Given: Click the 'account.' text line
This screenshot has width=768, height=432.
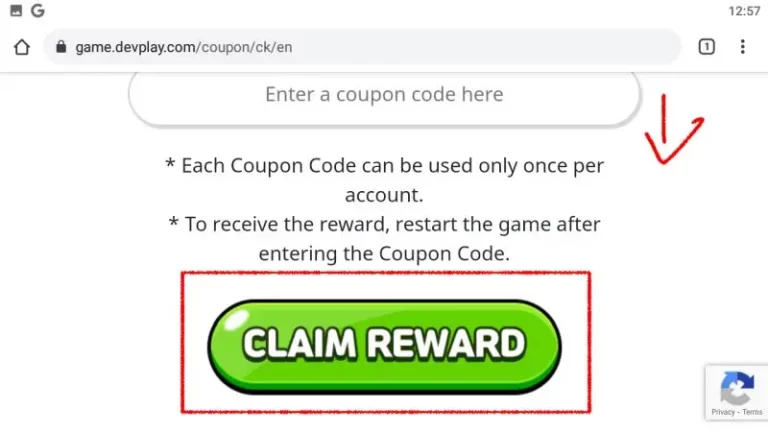Looking at the screenshot, I should 384,195.
